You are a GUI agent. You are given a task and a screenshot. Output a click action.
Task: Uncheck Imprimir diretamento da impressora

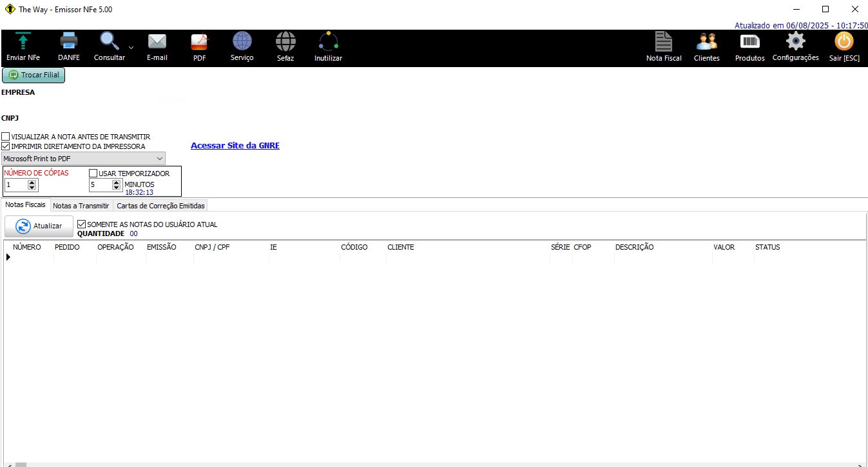click(x=6, y=146)
